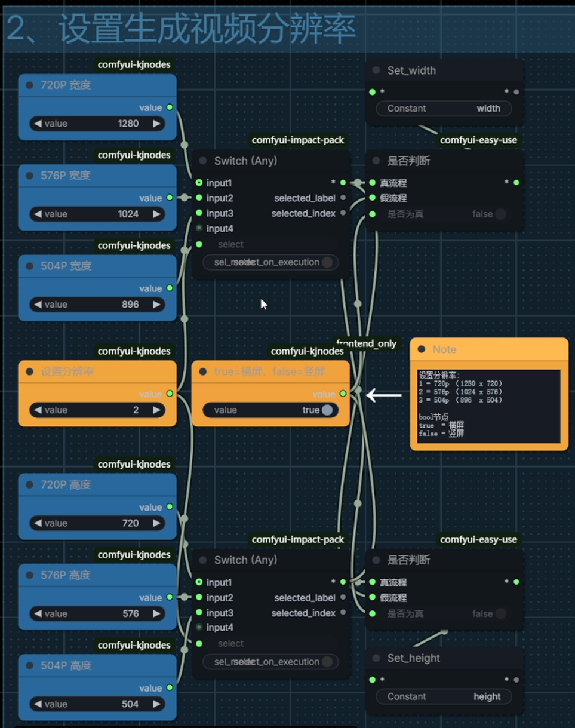
Task: Increase the 设置分辨率 value with the right arrow
Action: (156, 410)
